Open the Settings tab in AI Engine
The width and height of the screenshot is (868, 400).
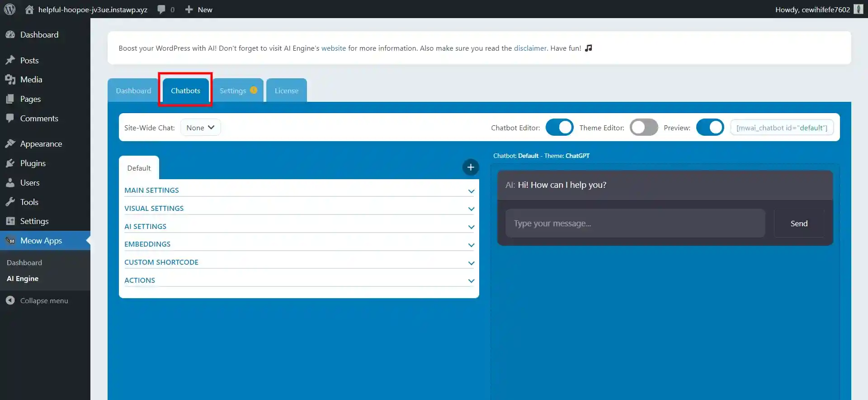(238, 90)
